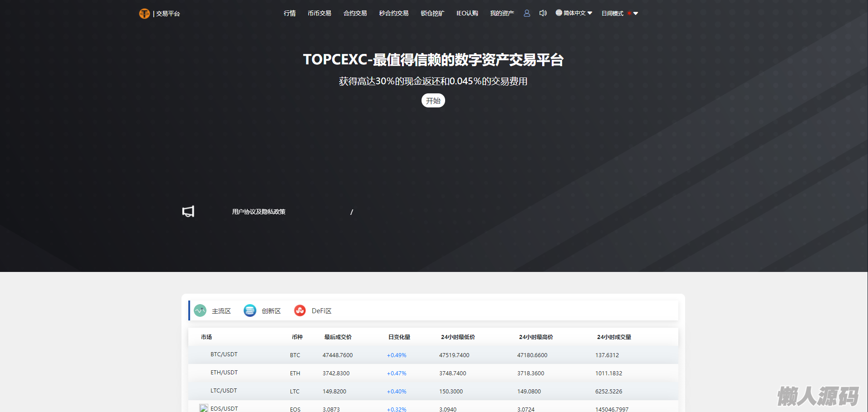Image resolution: width=868 pixels, height=412 pixels.
Task: Open the user account icon
Action: [x=527, y=13]
